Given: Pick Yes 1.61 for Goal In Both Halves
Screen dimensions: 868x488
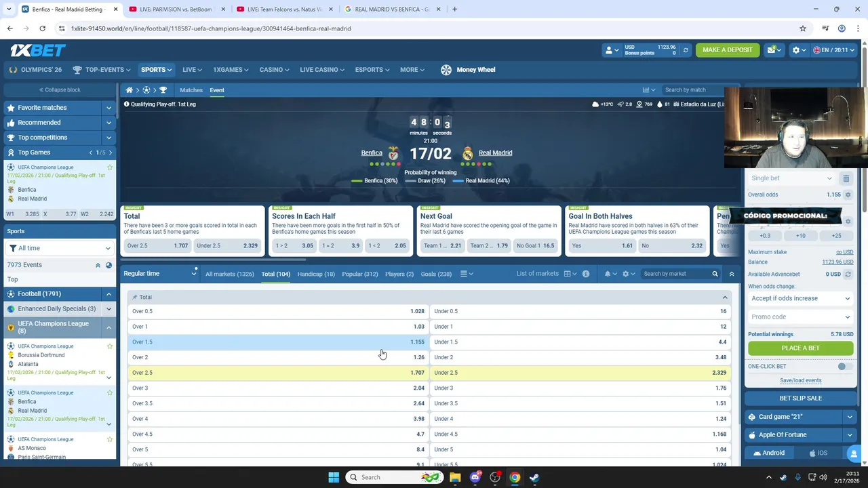Looking at the screenshot, I should [601, 245].
